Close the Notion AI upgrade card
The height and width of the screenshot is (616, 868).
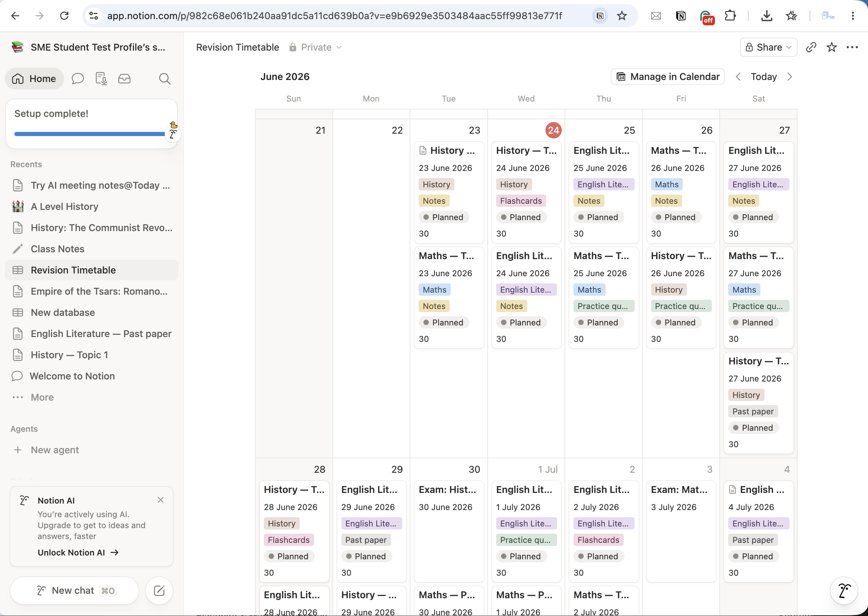160,500
